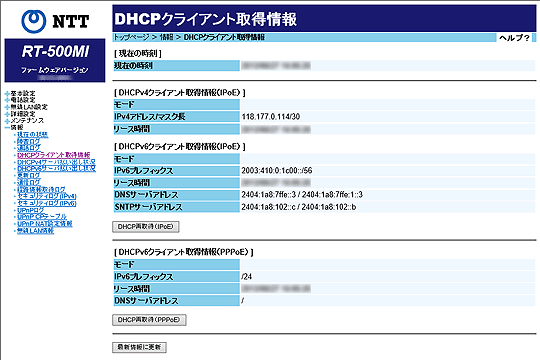Open 無線LAN情報 link
The image size is (540, 360).
click(35, 230)
